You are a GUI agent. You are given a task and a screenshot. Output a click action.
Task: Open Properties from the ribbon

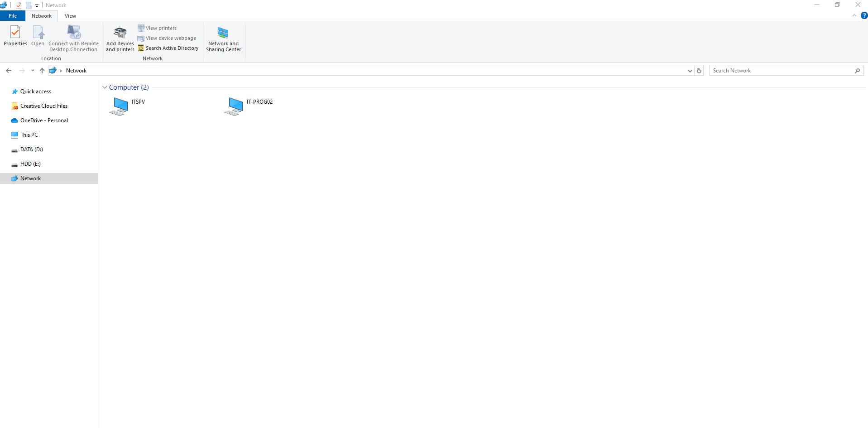pyautogui.click(x=15, y=36)
